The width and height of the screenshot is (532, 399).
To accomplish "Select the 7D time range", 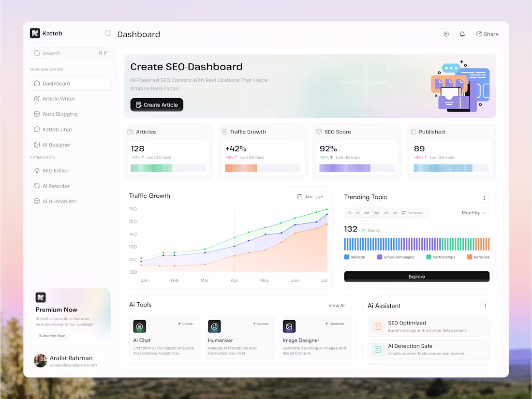I will tap(349, 213).
